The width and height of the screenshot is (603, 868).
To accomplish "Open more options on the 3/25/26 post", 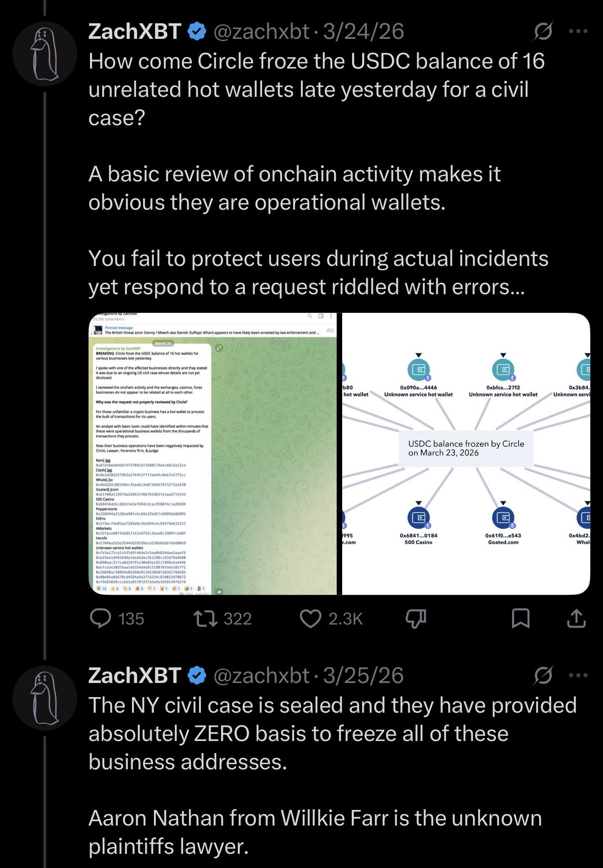I will 578,675.
